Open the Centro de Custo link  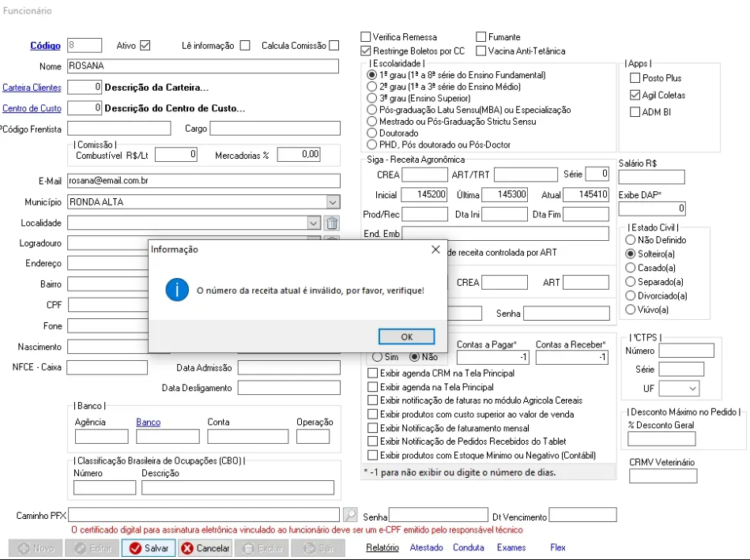[32, 108]
